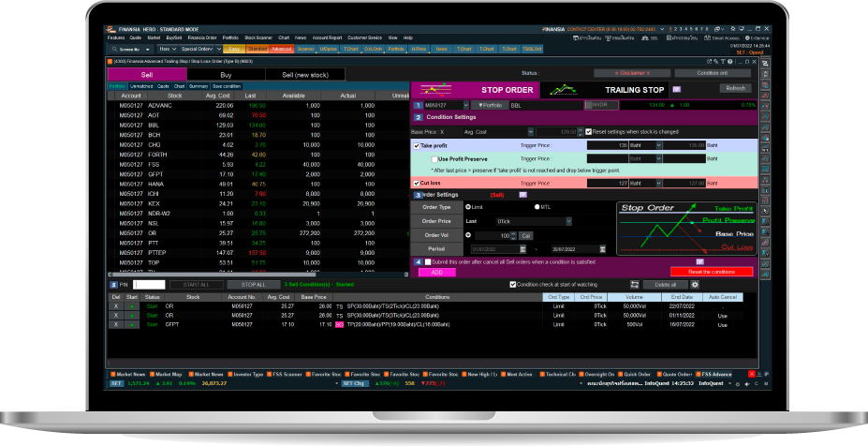
Task: Click the Cal button beside order volume
Action: [x=525, y=235]
